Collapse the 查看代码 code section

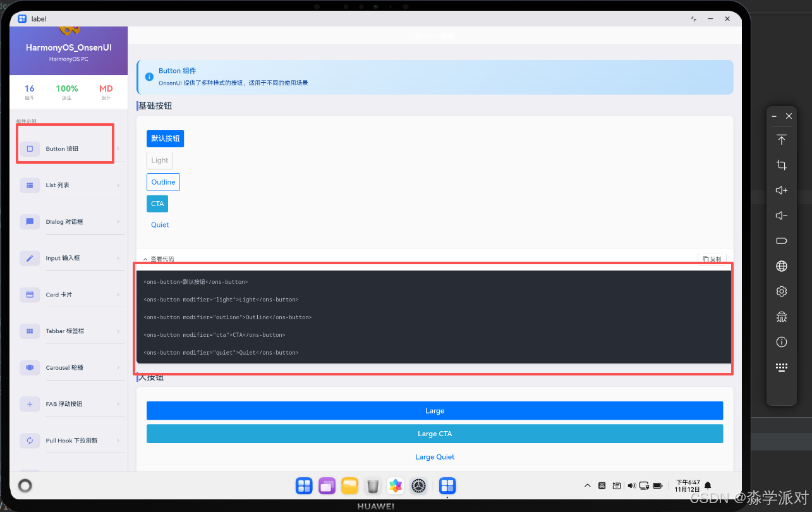pos(158,259)
